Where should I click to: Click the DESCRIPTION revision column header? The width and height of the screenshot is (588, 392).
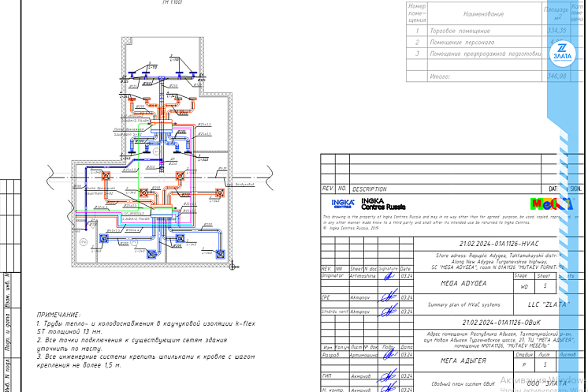pos(370,189)
